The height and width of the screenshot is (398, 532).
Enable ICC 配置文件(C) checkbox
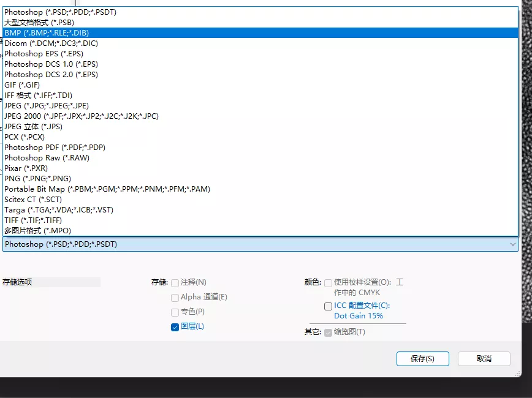point(329,306)
